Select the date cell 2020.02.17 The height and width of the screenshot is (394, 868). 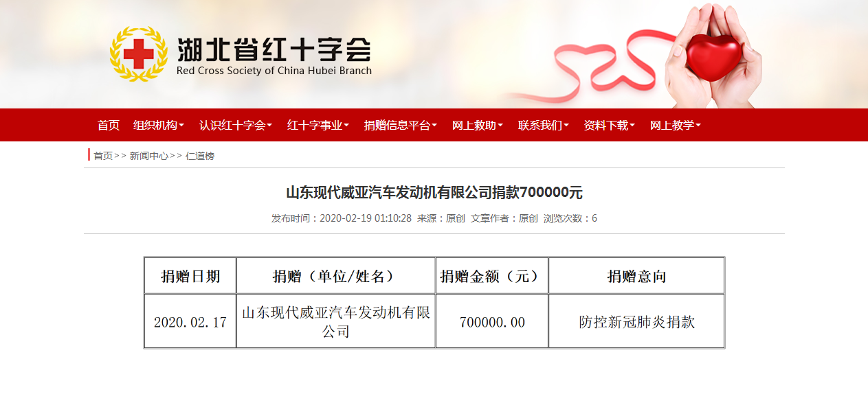[x=190, y=322]
